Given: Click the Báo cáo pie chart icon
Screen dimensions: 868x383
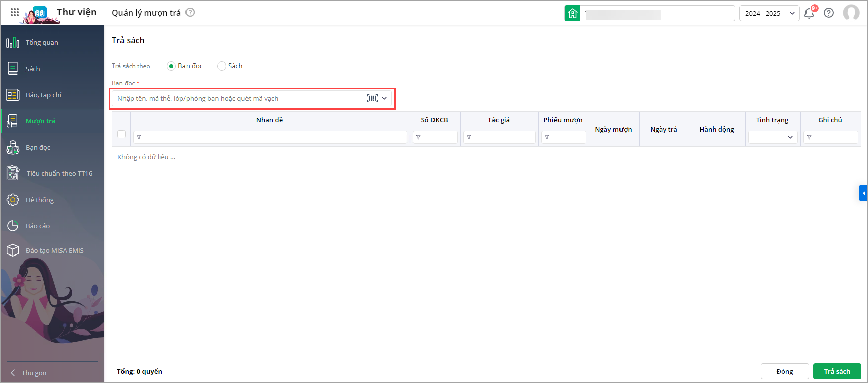Looking at the screenshot, I should tap(13, 226).
